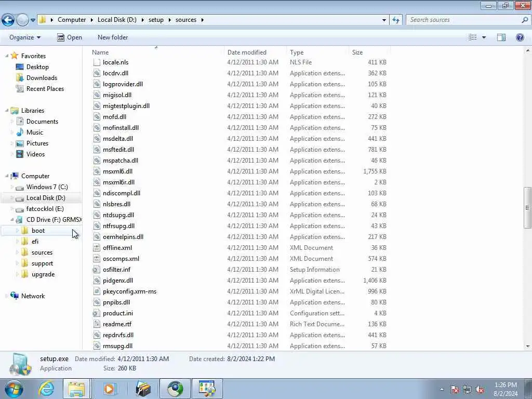Click the icon of migisol.dll

coord(97,95)
